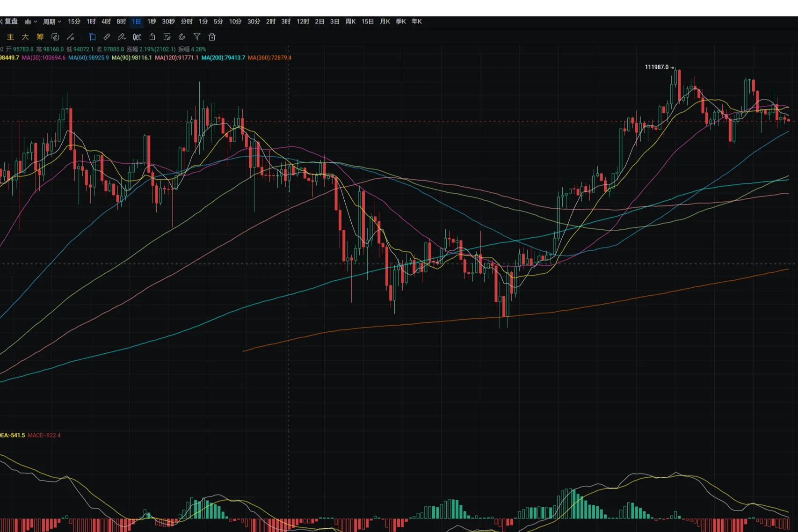The height and width of the screenshot is (532, 798).
Task: Click the trash delete drawings icon
Action: click(x=212, y=37)
